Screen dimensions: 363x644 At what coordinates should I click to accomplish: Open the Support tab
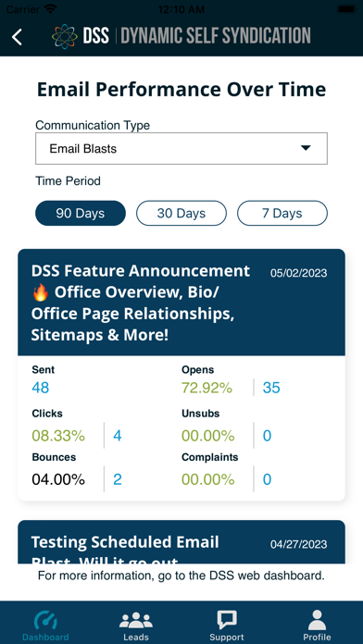click(x=227, y=625)
